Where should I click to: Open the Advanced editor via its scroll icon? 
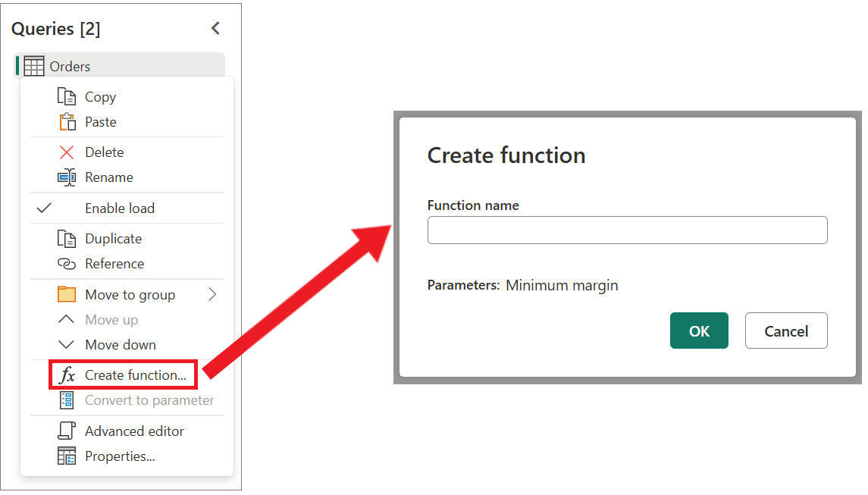(x=67, y=431)
